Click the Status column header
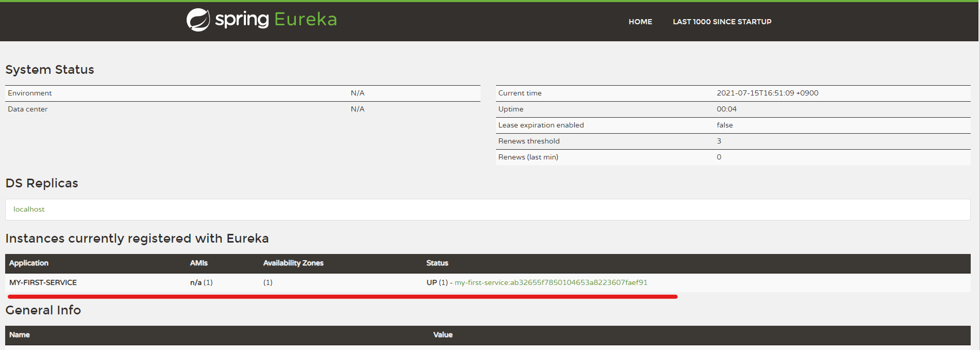 [x=437, y=263]
